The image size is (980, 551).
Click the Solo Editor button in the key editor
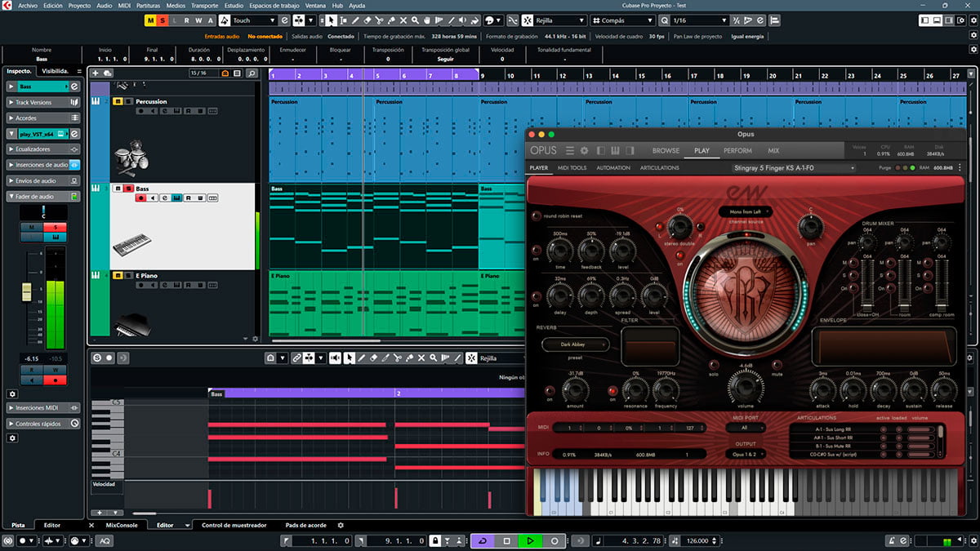click(x=97, y=358)
